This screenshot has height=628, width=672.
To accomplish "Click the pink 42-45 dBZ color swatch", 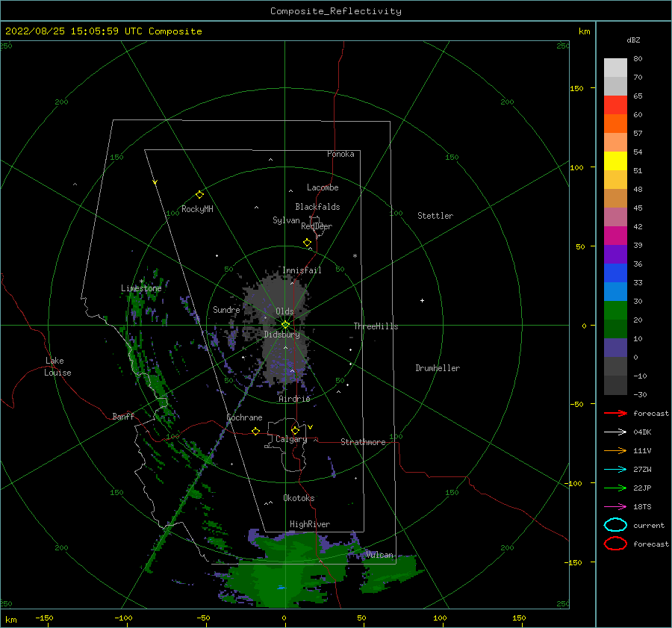I will [615, 217].
